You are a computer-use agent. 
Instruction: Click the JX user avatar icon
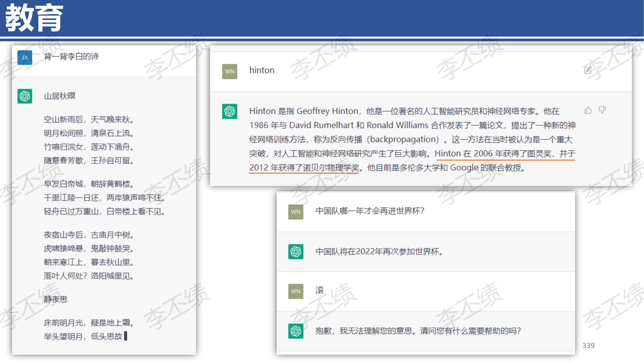[x=25, y=57]
